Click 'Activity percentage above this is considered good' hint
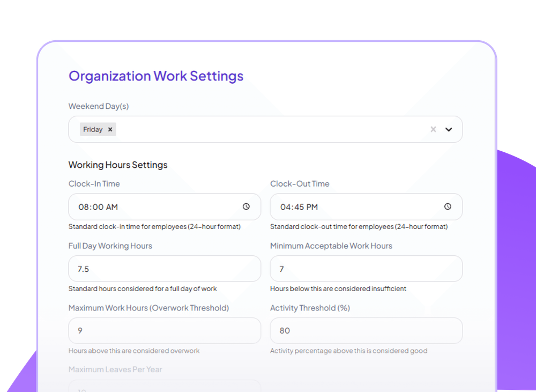 (x=349, y=351)
